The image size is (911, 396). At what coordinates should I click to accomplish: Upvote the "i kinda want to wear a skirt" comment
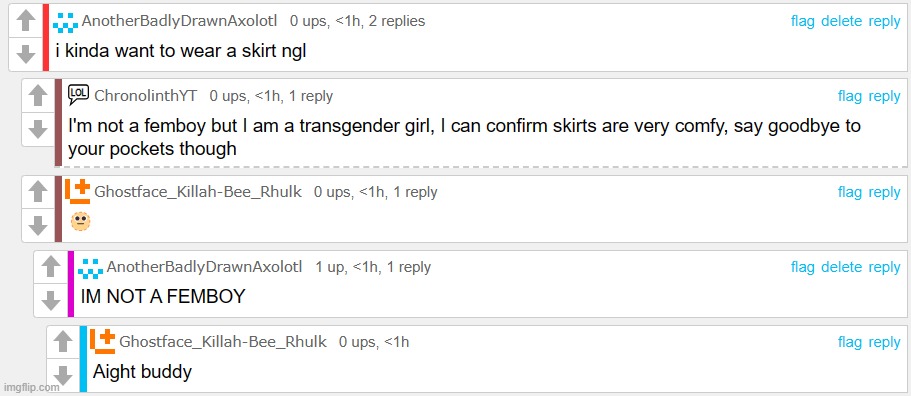26,21
